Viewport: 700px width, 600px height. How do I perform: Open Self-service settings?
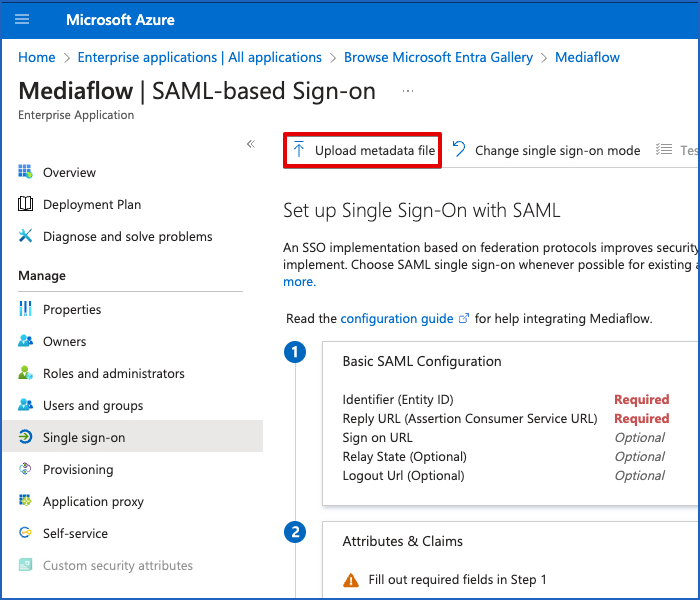coord(75,533)
